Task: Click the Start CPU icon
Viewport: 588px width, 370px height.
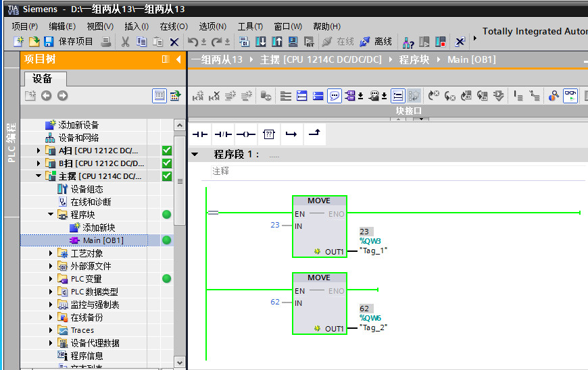Action: pos(424,41)
